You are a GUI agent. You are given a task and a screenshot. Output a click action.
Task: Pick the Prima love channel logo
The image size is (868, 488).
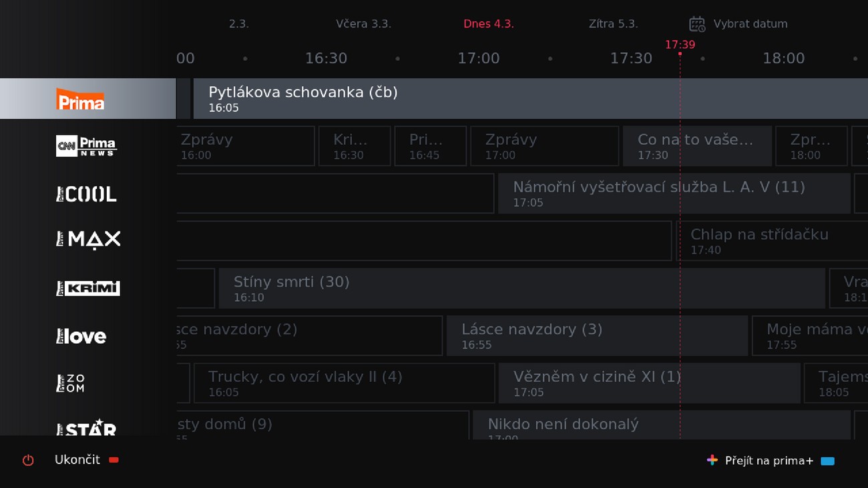click(x=81, y=336)
